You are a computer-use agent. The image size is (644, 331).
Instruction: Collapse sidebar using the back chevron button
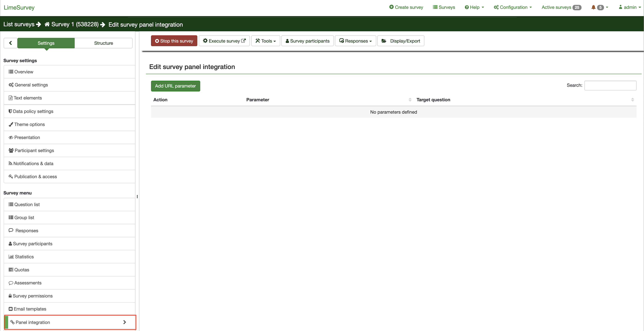point(10,43)
